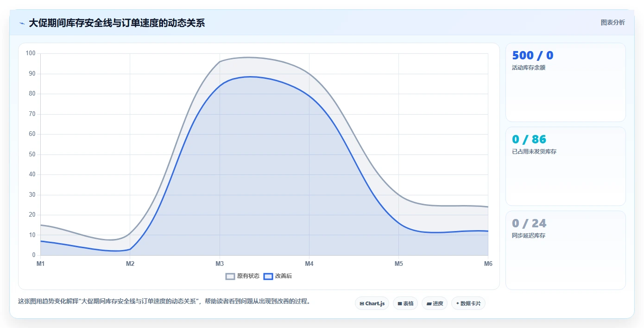Select the 表格 tag chip

coord(405,303)
